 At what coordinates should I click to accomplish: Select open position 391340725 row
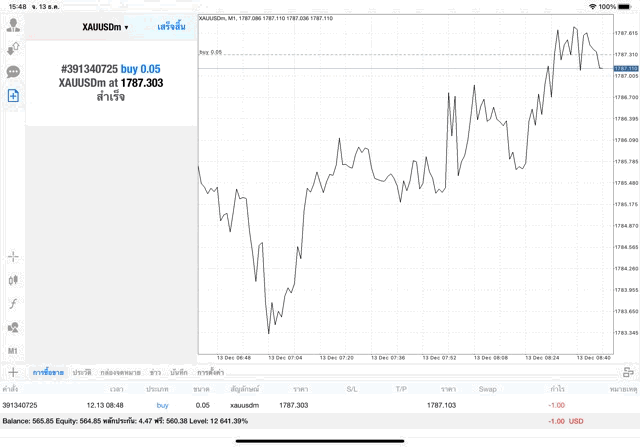tap(320, 405)
